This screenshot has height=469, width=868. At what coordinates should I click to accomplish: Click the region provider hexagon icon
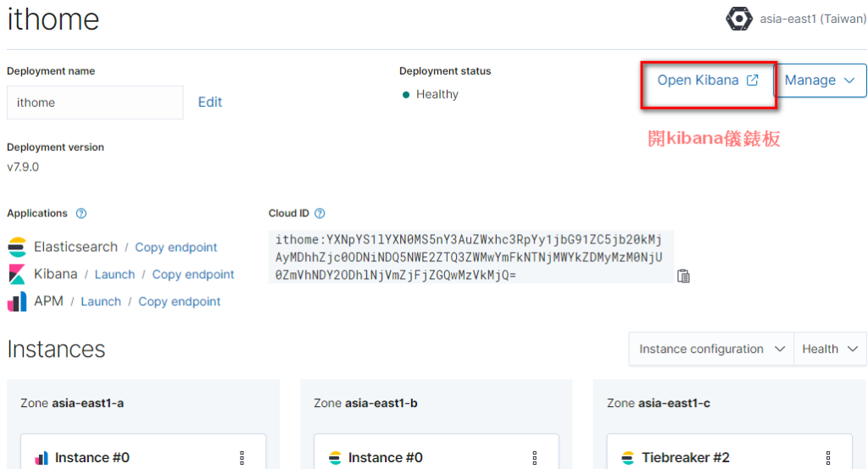click(x=739, y=19)
